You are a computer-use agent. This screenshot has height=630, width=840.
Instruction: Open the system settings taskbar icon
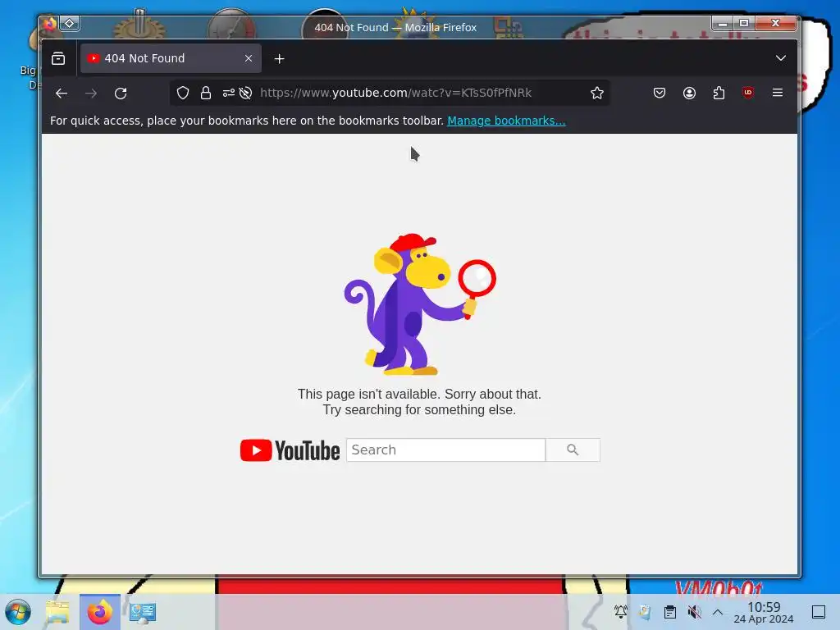[143, 612]
